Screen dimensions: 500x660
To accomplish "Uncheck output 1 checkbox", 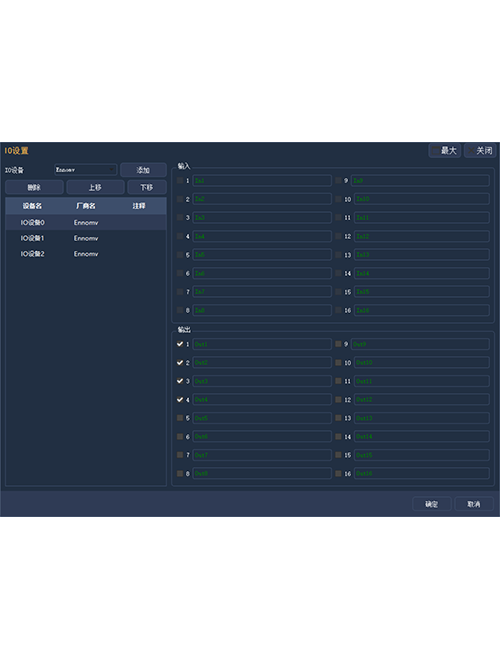I will click(x=180, y=344).
